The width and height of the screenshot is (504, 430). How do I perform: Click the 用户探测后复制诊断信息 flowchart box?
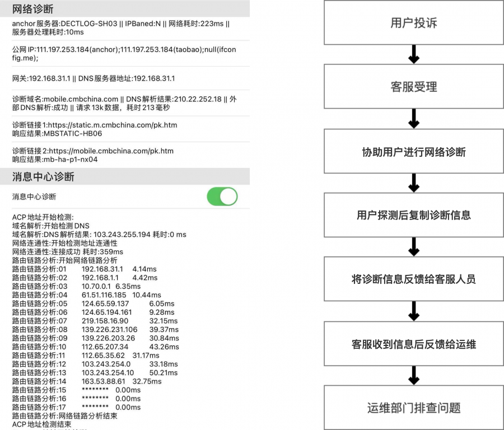click(x=414, y=215)
